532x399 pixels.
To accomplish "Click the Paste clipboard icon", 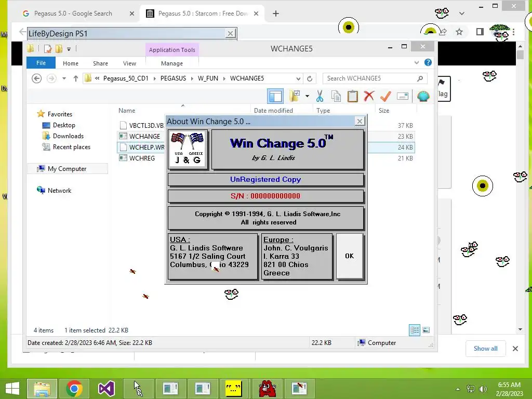I will pyautogui.click(x=353, y=96).
